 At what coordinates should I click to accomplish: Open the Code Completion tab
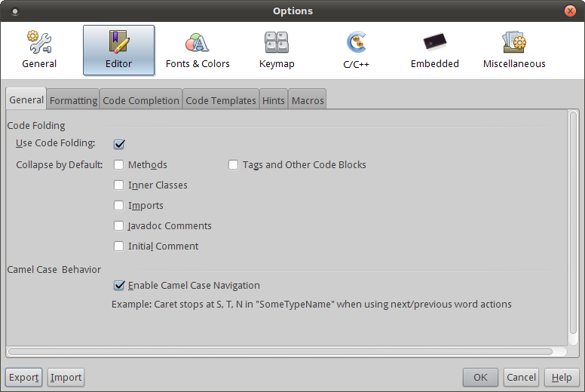[x=141, y=100]
